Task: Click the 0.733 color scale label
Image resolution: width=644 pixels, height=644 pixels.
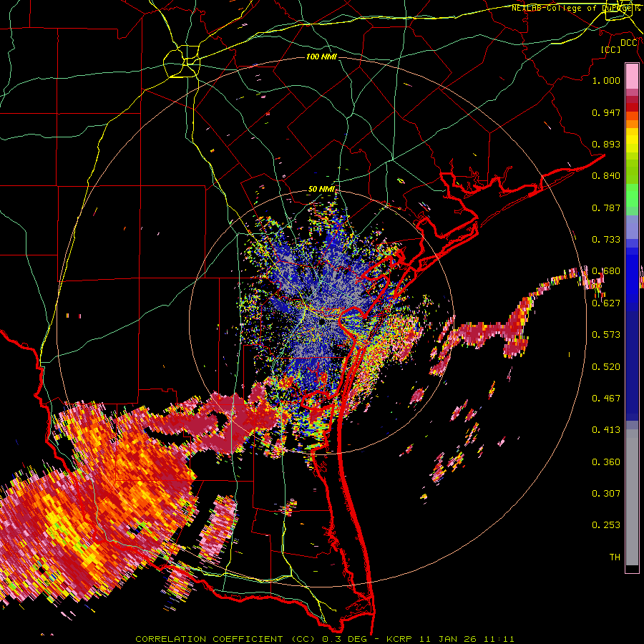Action: click(606, 240)
